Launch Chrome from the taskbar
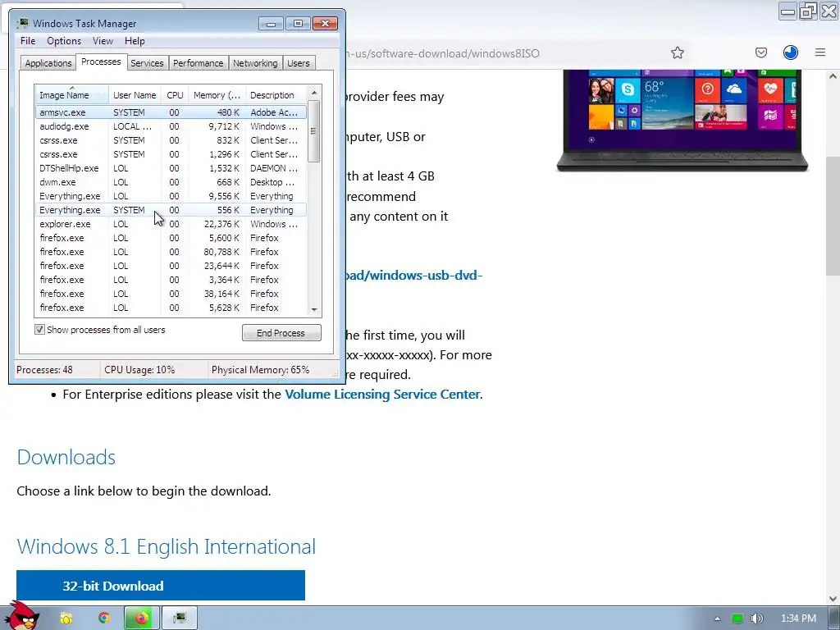 tap(104, 619)
